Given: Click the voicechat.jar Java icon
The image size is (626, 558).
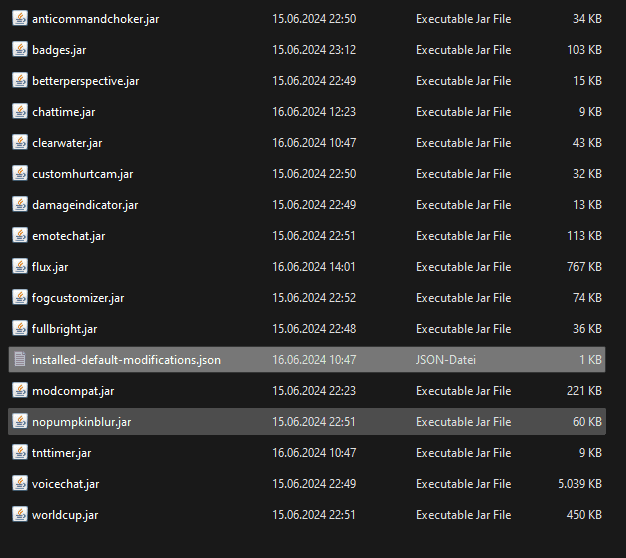Looking at the screenshot, I should pos(20,483).
